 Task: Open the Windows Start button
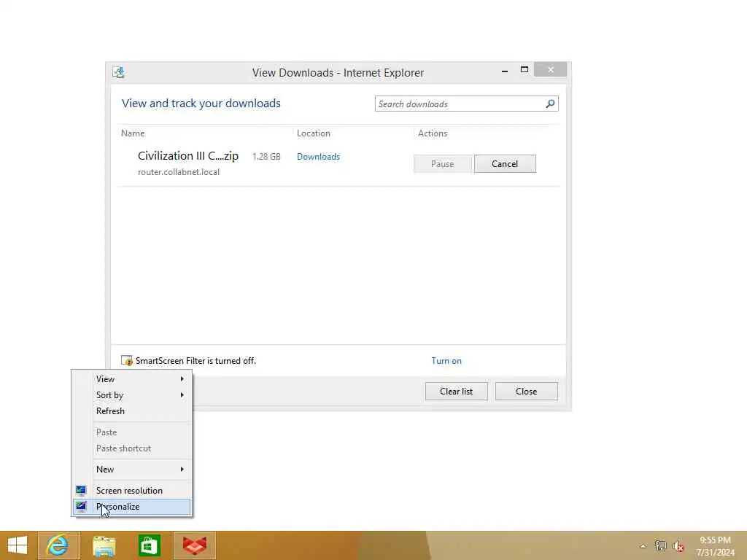18,545
